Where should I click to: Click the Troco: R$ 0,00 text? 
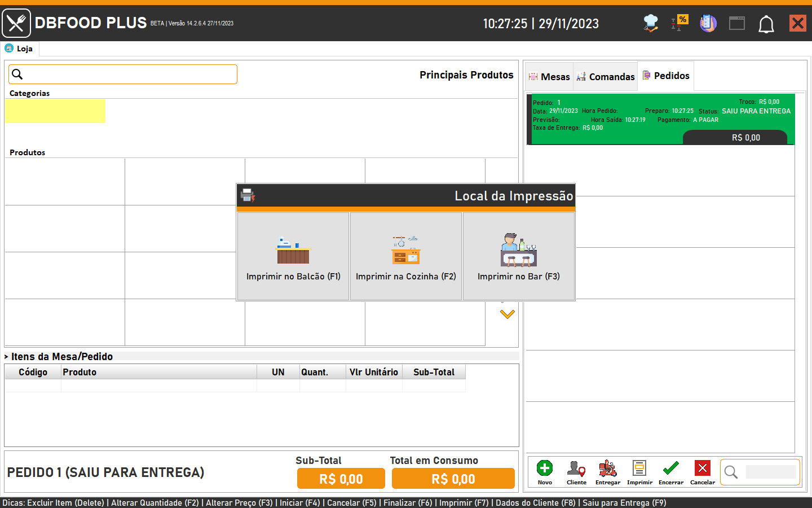tap(759, 102)
